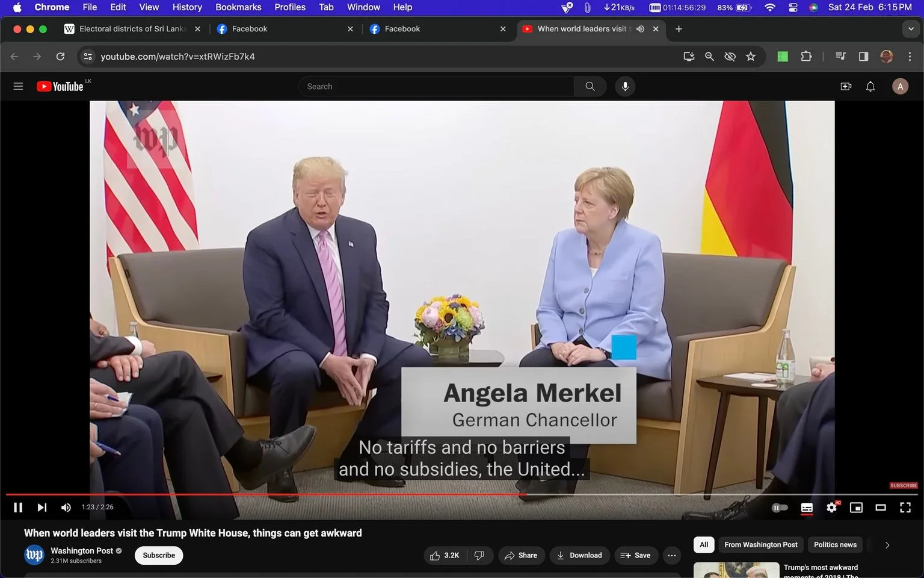Close the Electoral districts tab

pos(197,29)
